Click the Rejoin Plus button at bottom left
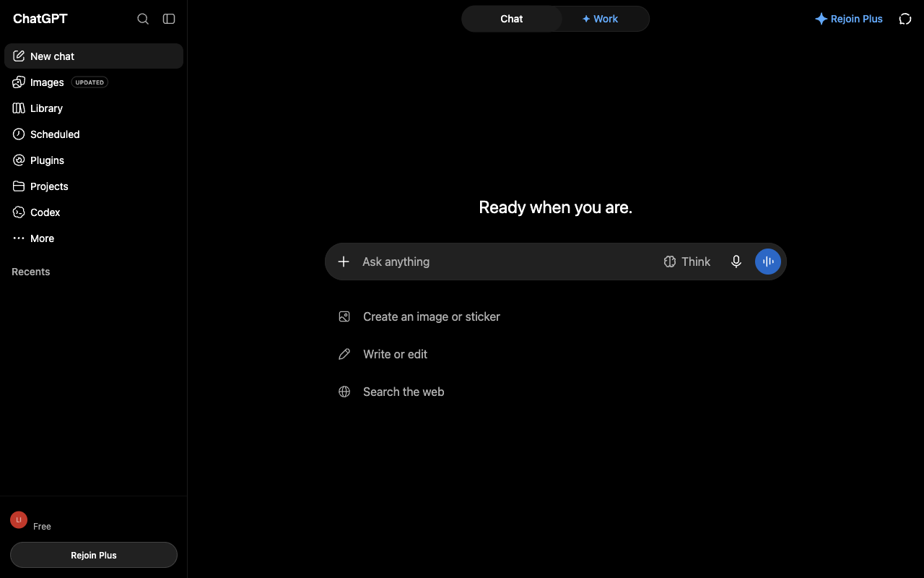This screenshot has height=578, width=924. click(x=94, y=555)
